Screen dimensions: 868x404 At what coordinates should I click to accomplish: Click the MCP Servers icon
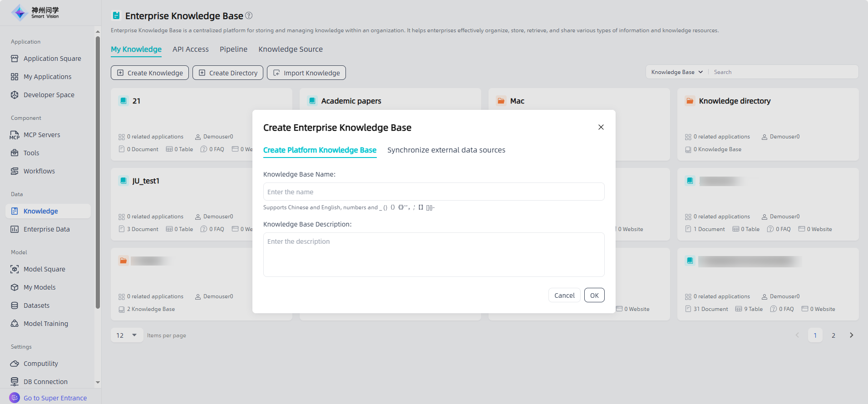click(x=15, y=135)
